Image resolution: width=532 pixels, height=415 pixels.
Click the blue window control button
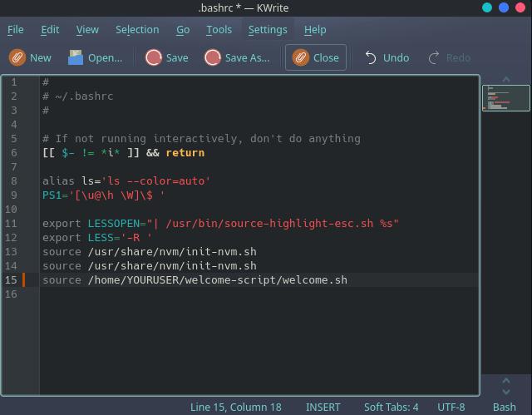click(x=504, y=7)
